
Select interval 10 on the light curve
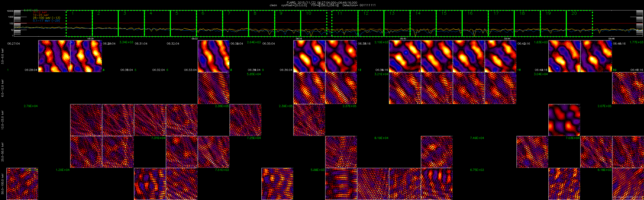pyautogui.click(x=314, y=24)
